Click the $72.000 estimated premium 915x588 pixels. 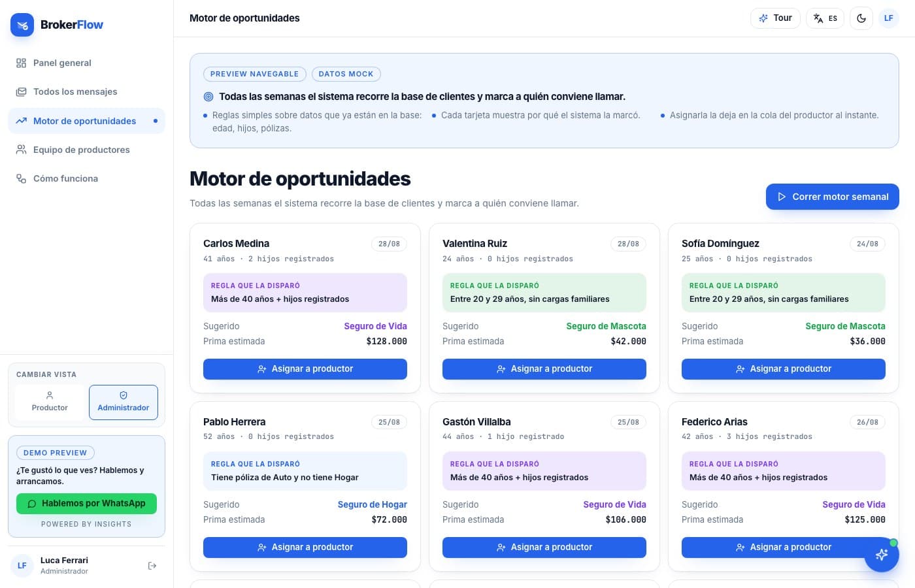coord(389,519)
